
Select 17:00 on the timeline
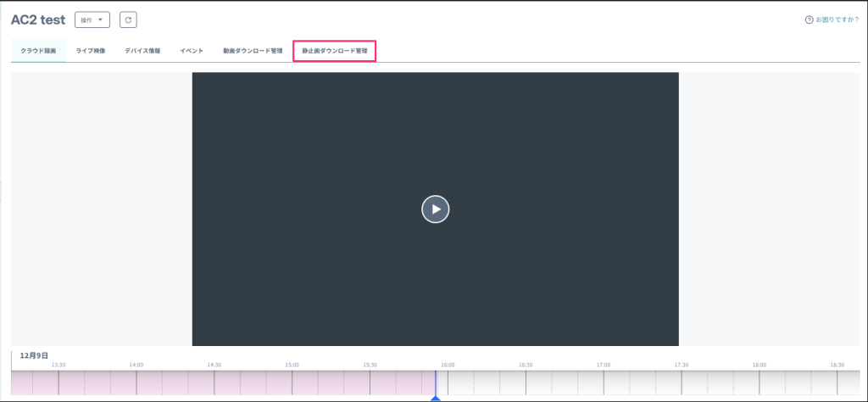coord(604,382)
